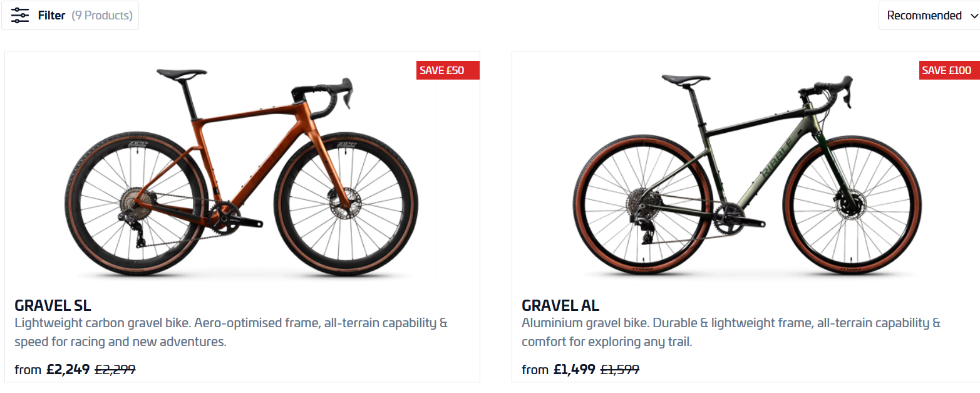Screen dimensions: 980x393
Task: Select the £1,499 sale price
Action: pos(575,370)
